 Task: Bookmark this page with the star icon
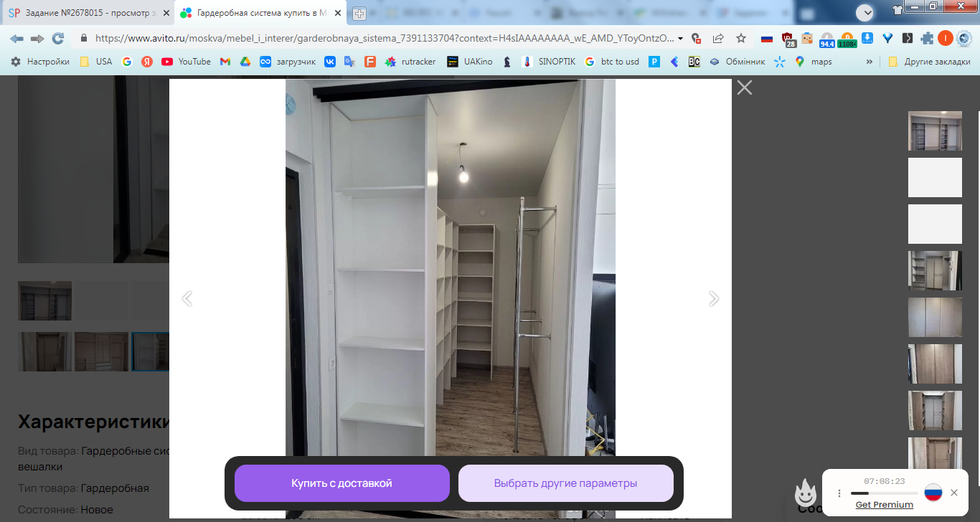click(741, 39)
